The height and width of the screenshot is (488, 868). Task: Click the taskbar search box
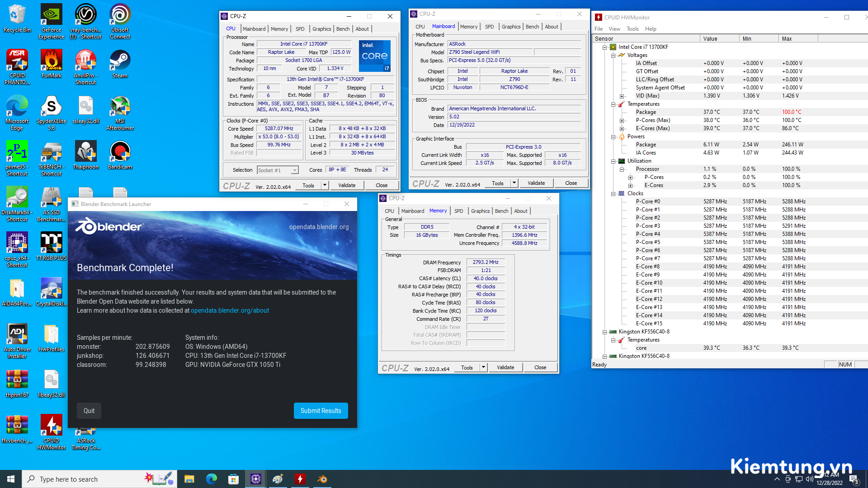click(99, 479)
